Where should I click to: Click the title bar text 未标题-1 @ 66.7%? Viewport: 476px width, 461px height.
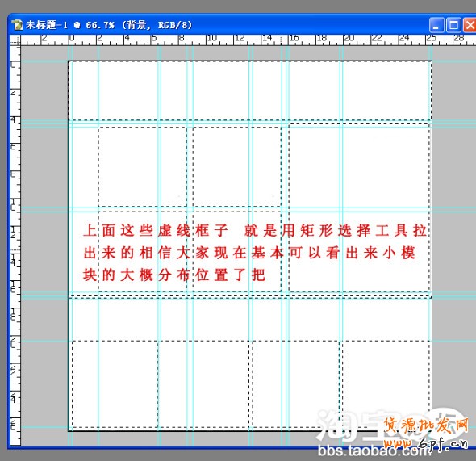tap(70, 25)
